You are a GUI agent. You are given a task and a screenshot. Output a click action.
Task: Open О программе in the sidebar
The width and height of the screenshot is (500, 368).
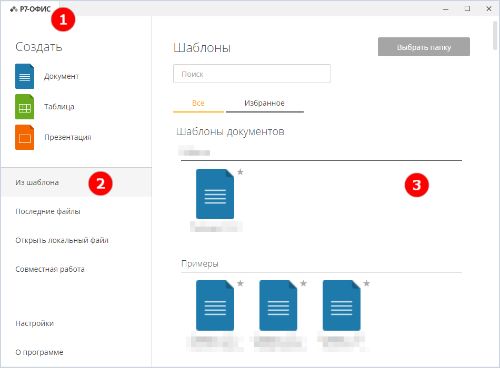coord(39,352)
